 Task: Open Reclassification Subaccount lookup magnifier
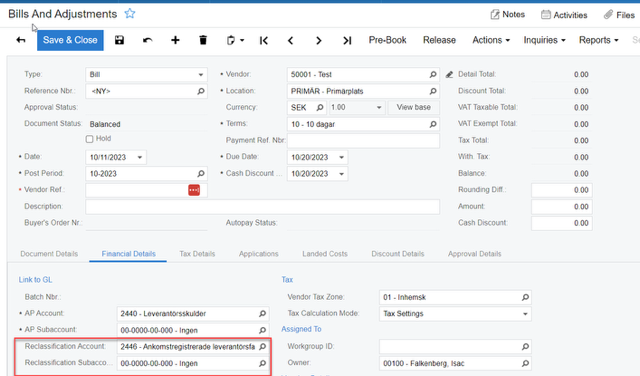click(x=262, y=363)
